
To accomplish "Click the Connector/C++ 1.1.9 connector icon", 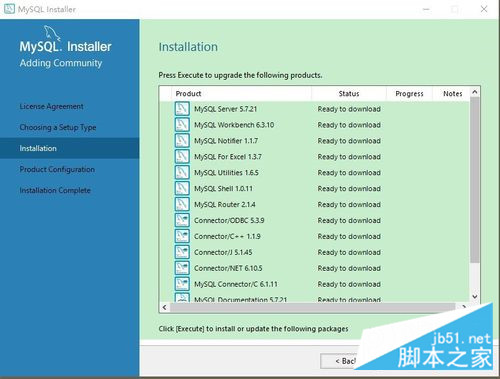I will pos(182,236).
